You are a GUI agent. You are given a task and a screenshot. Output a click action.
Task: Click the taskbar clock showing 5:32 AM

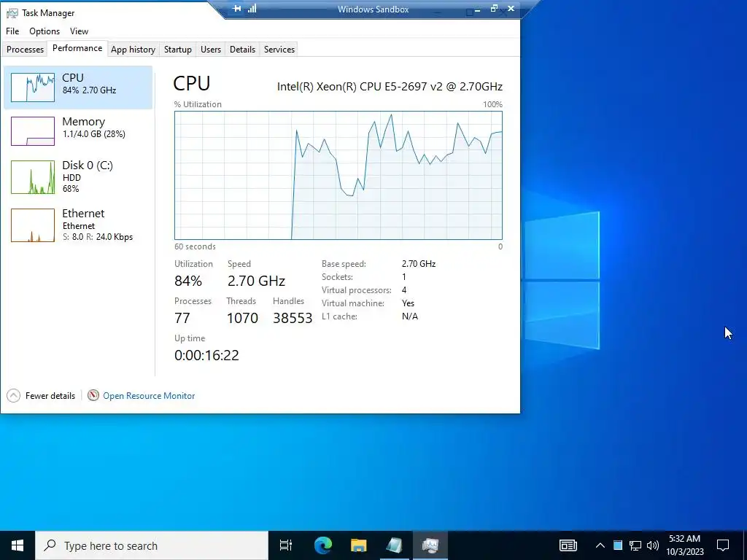[684, 545]
